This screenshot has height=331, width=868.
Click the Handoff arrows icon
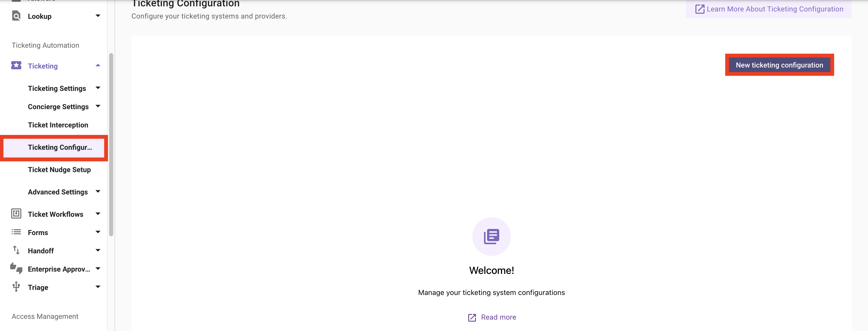click(x=16, y=251)
